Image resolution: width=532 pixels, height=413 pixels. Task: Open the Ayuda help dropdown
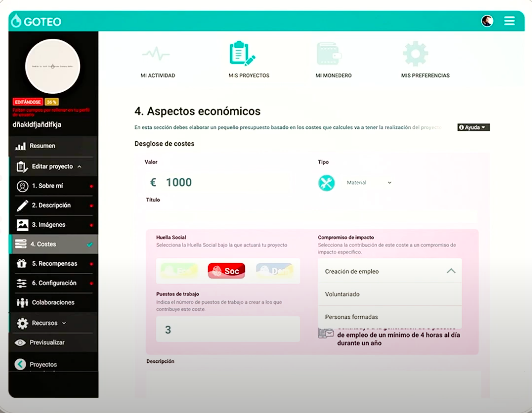point(473,127)
